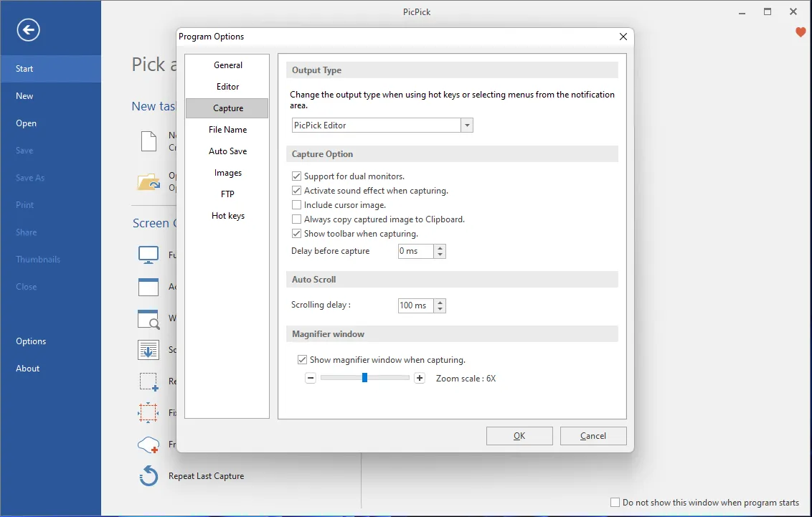Select the Active Window capture icon
Viewport: 812px width, 517px height.
148,286
